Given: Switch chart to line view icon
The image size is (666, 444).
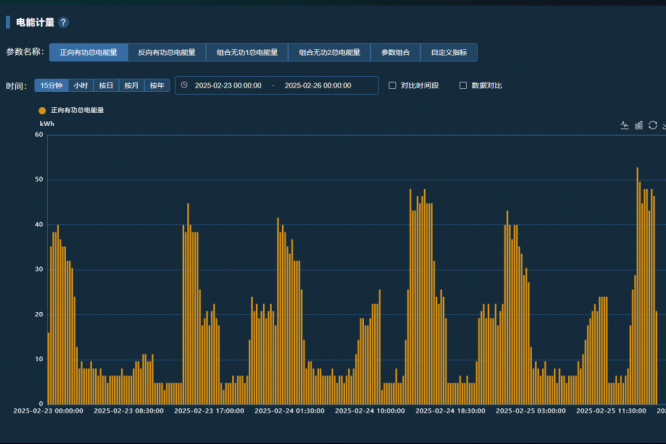Looking at the screenshot, I should (x=625, y=125).
